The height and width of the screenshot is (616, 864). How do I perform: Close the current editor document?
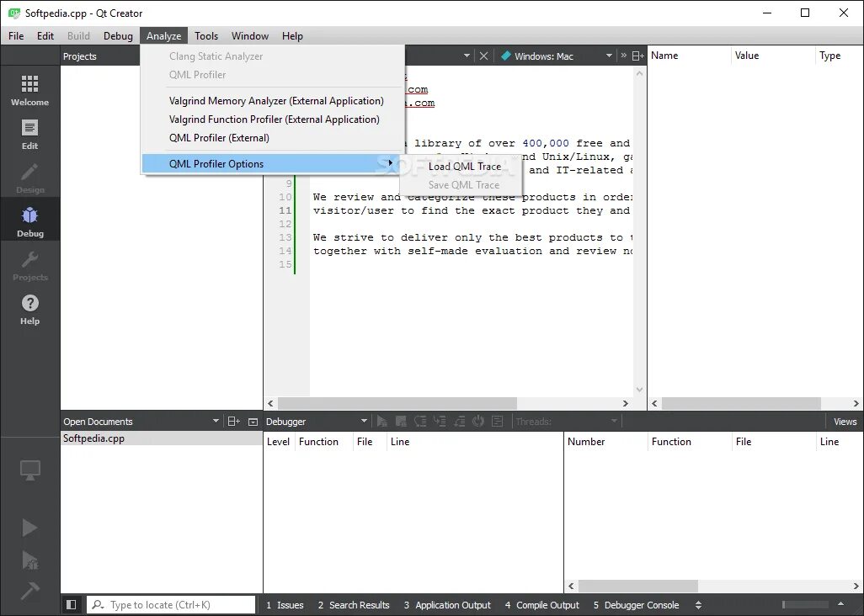click(x=483, y=56)
